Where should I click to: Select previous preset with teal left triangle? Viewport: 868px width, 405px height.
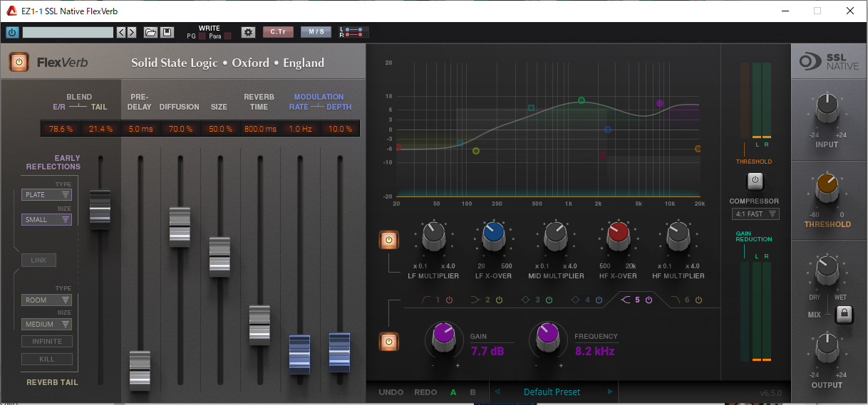(x=497, y=391)
